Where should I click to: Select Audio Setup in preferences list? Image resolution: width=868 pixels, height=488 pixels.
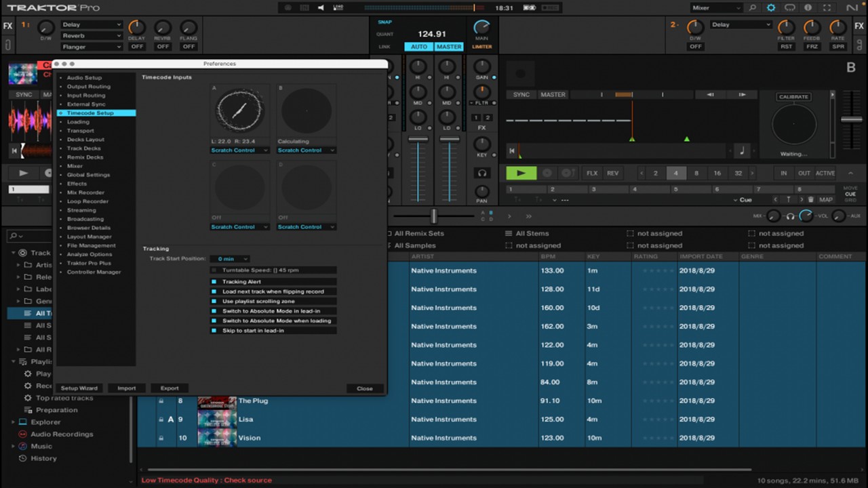[x=84, y=78]
